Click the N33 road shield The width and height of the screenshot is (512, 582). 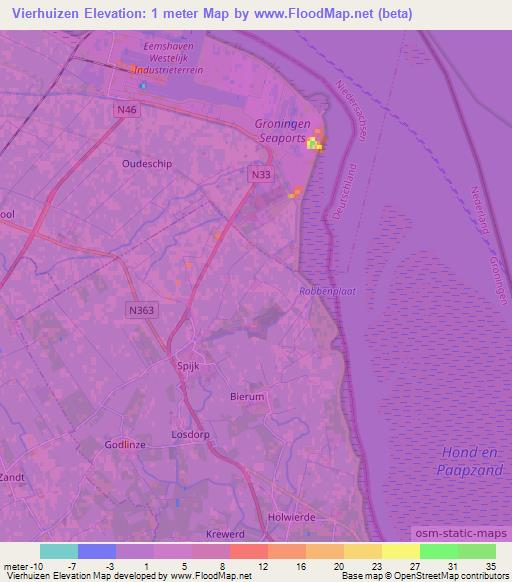(x=261, y=174)
